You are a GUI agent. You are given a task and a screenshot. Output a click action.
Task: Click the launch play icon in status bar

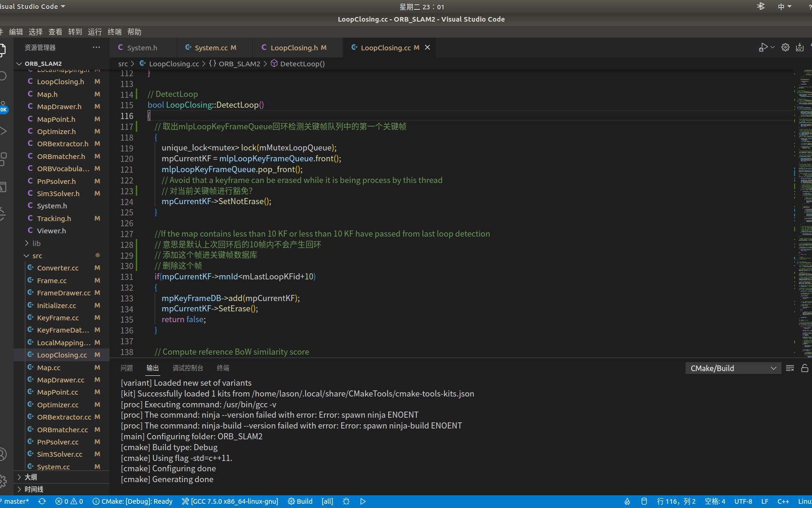pyautogui.click(x=363, y=501)
